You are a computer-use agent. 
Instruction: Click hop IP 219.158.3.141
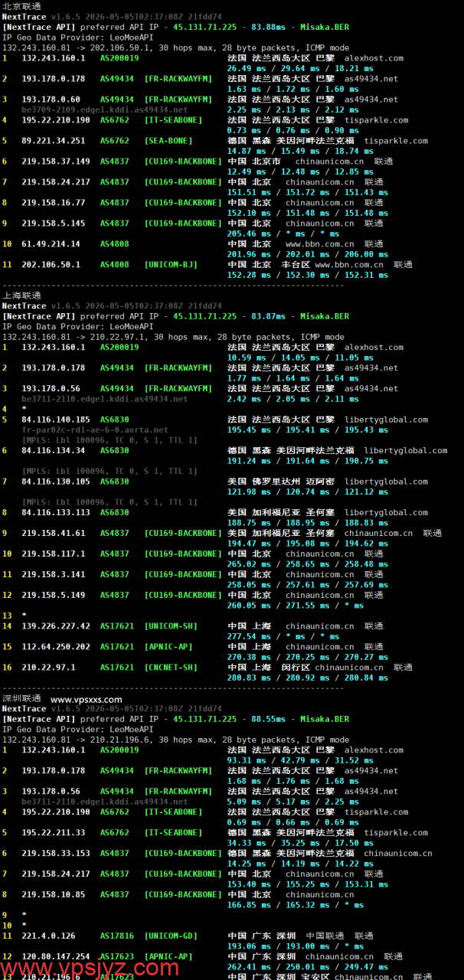point(53,575)
